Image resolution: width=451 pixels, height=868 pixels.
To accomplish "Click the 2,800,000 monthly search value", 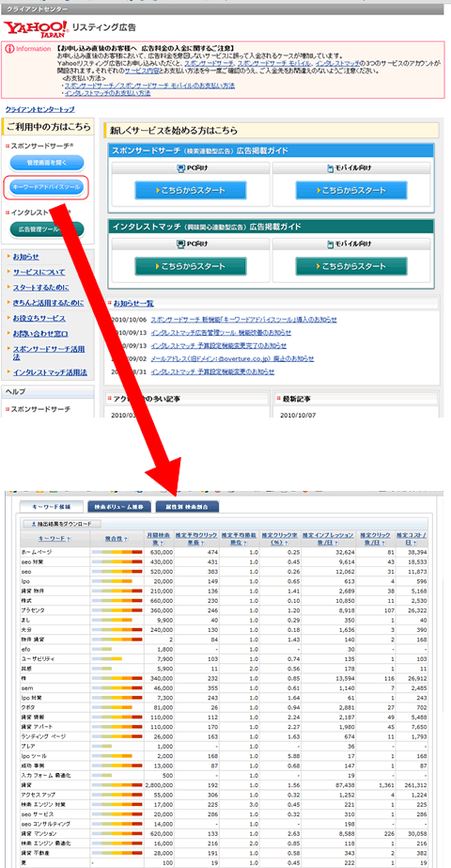I will 160,784.
